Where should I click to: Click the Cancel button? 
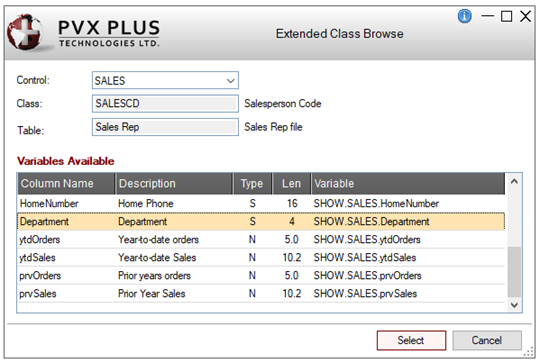coord(487,340)
